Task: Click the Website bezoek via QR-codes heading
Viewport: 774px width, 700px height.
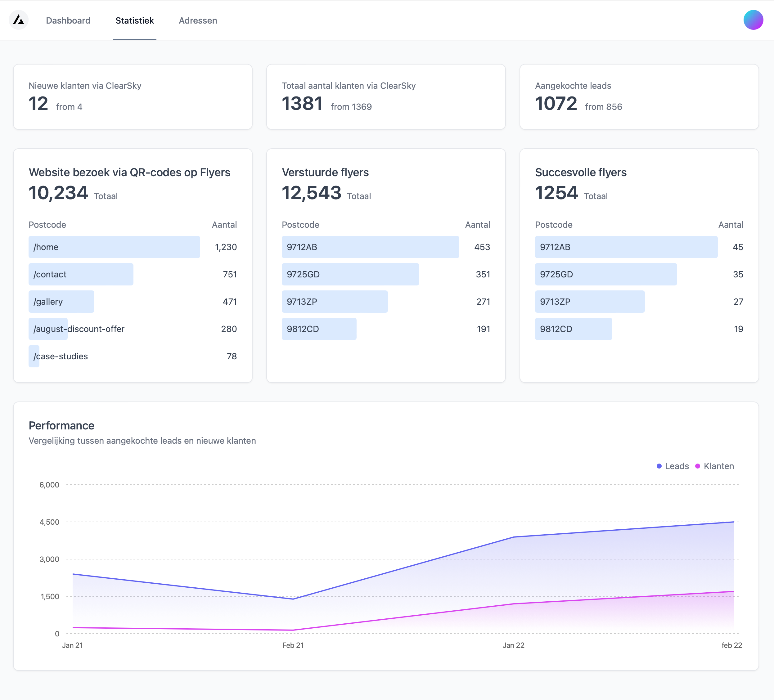Action: (129, 172)
